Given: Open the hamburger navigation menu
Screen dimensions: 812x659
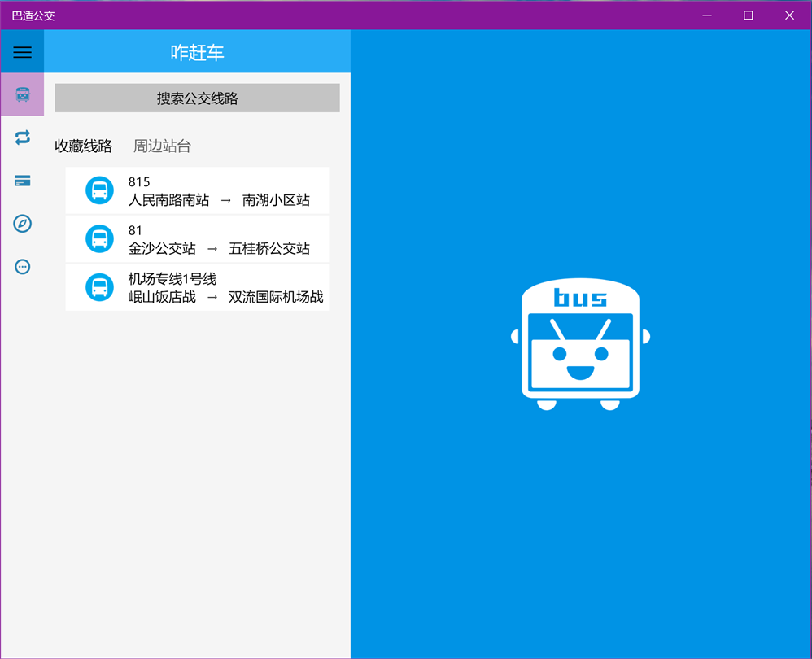Looking at the screenshot, I should point(22,52).
